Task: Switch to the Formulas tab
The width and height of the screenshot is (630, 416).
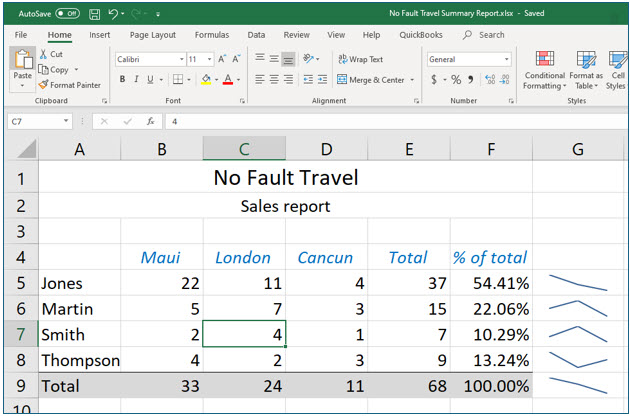Action: tap(212, 35)
